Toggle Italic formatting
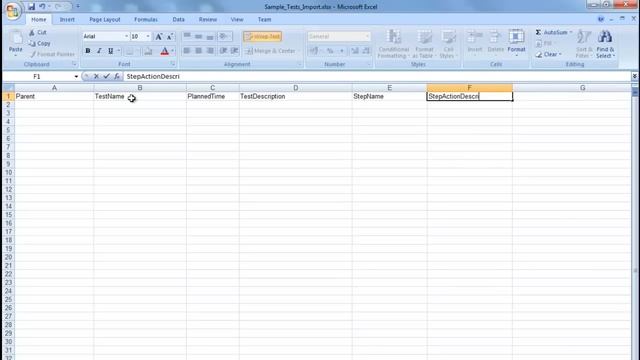This screenshot has width=640, height=360. 99,51
